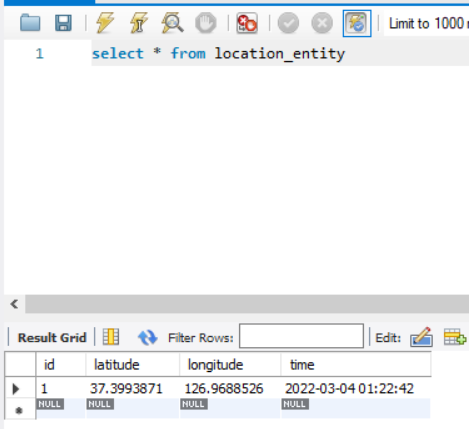Select the id cell with value 1
Screen dimensions: 469x429
(60, 388)
